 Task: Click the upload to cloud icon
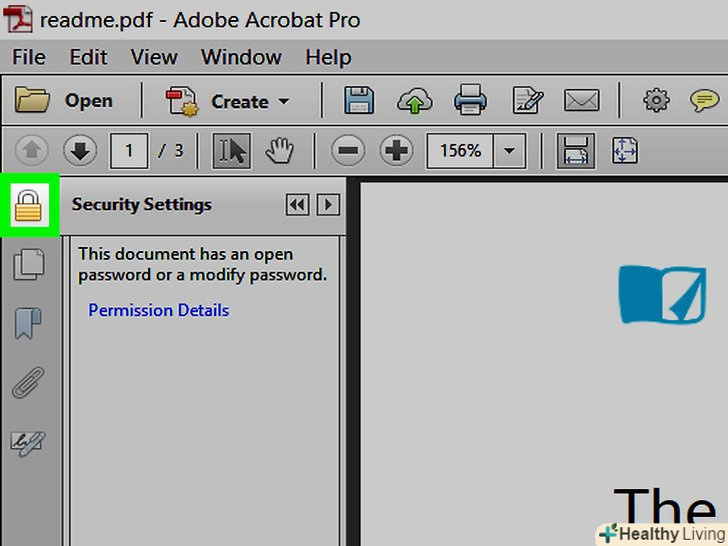[414, 100]
